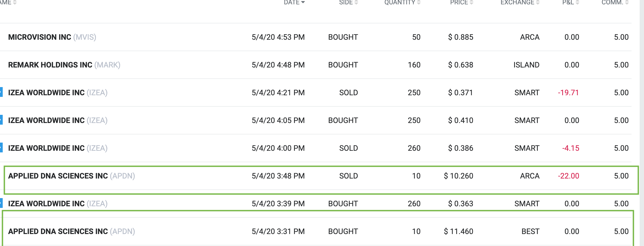Click the sort arrows next to the NAME column
644x246 pixels.
coord(15,2)
